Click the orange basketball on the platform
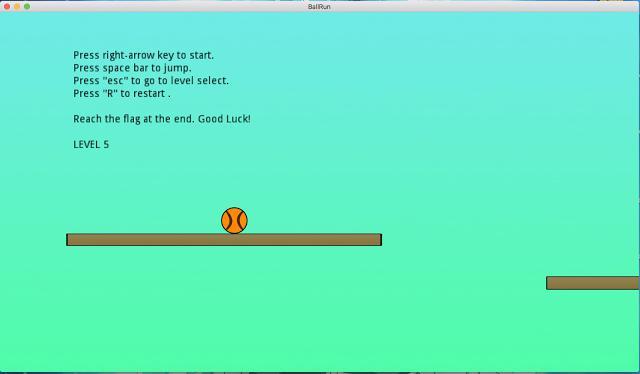This screenshot has height=374, width=640. 234,220
